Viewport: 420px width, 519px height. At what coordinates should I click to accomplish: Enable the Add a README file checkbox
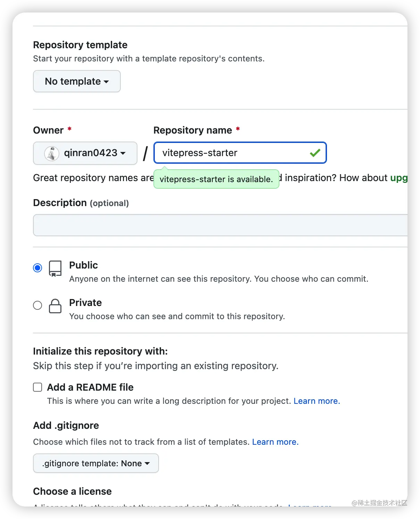point(37,387)
